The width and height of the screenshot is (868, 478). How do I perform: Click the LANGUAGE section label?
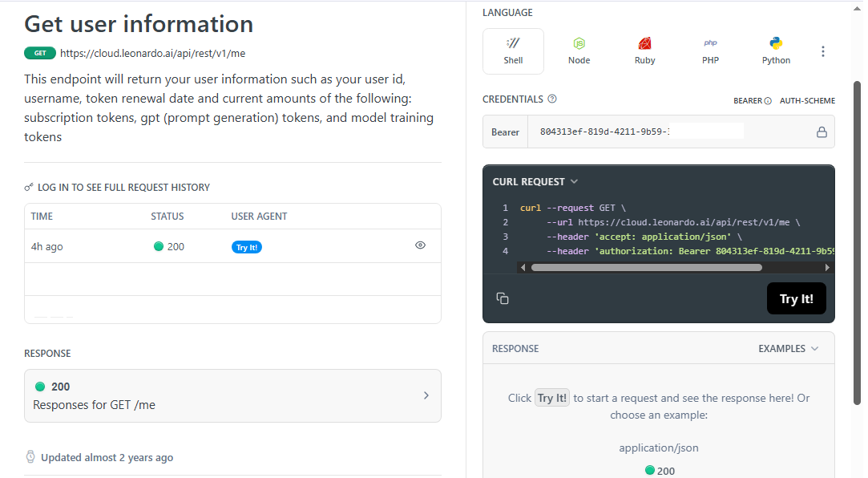point(507,13)
